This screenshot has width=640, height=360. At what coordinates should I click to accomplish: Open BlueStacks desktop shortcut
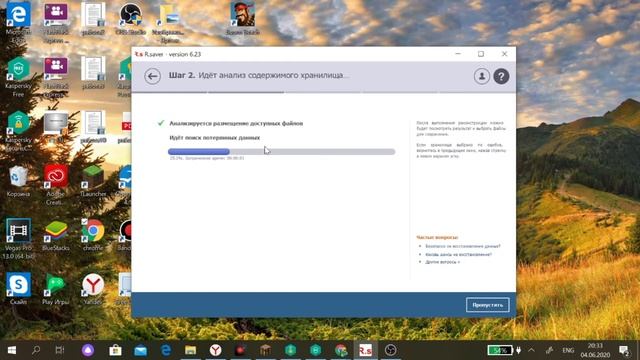pos(56,235)
